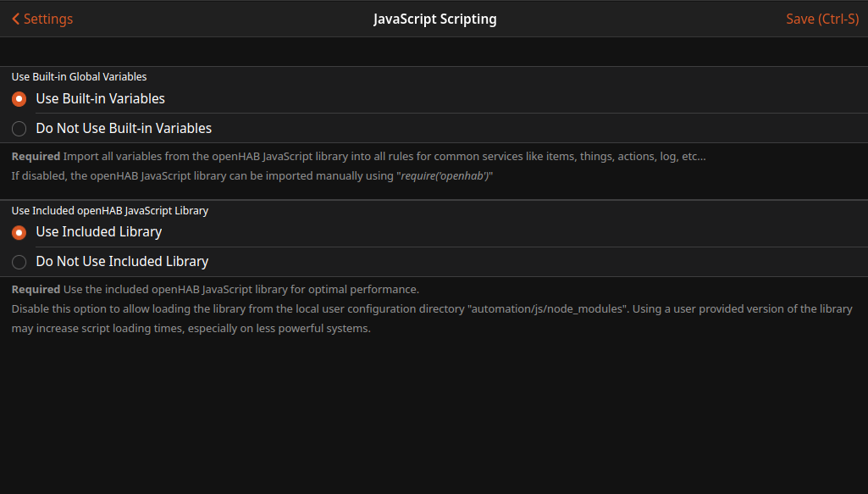The height and width of the screenshot is (494, 868).
Task: Click the 'Use Included Library' option label
Action: pyautogui.click(x=98, y=232)
